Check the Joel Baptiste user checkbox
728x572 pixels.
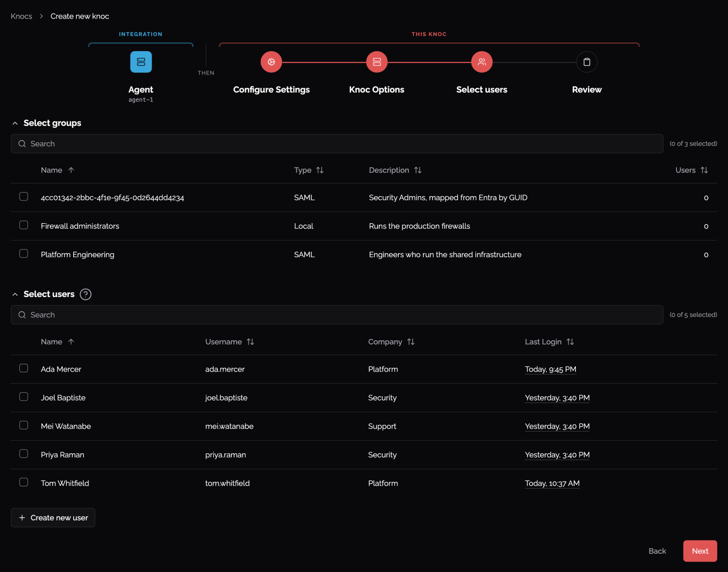(x=24, y=397)
